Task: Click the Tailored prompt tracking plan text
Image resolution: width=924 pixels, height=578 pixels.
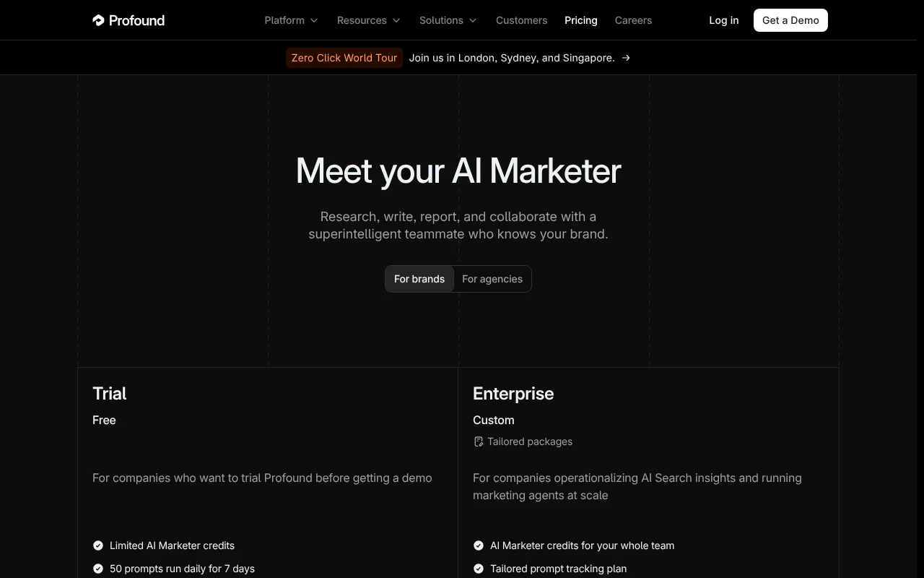Action: click(558, 569)
